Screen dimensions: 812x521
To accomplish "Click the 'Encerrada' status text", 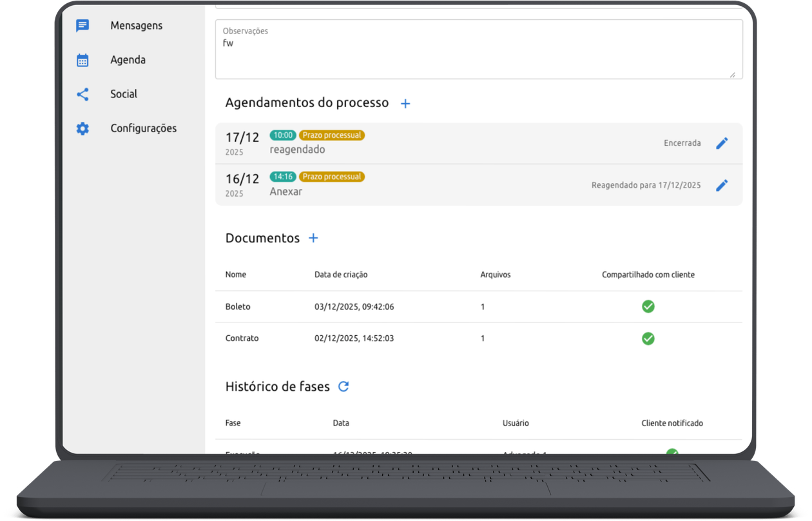I will pos(682,143).
